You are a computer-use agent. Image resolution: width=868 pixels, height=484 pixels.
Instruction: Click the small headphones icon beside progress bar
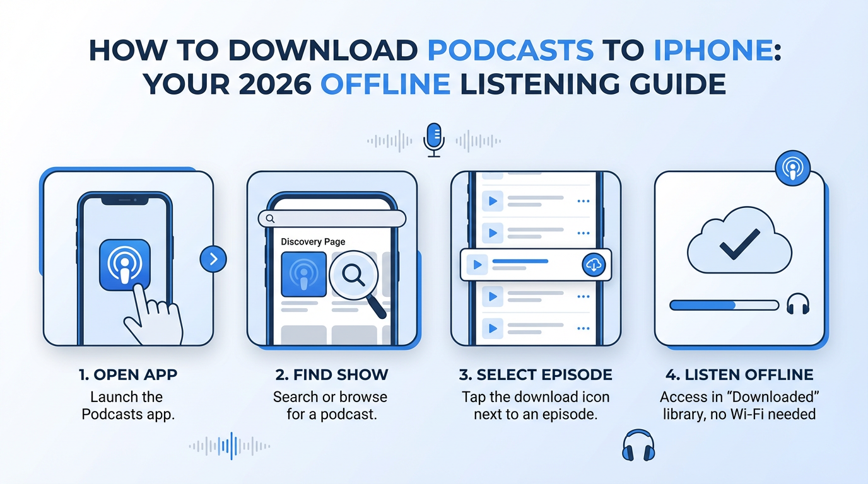tap(798, 305)
